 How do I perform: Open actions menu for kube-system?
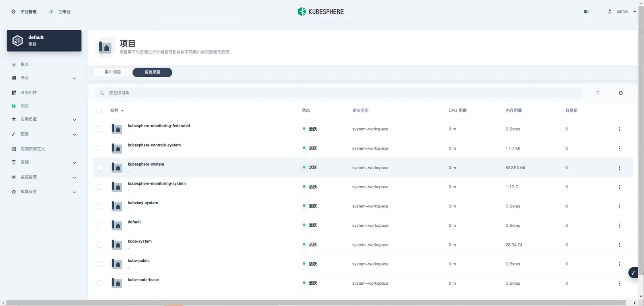[x=619, y=245]
